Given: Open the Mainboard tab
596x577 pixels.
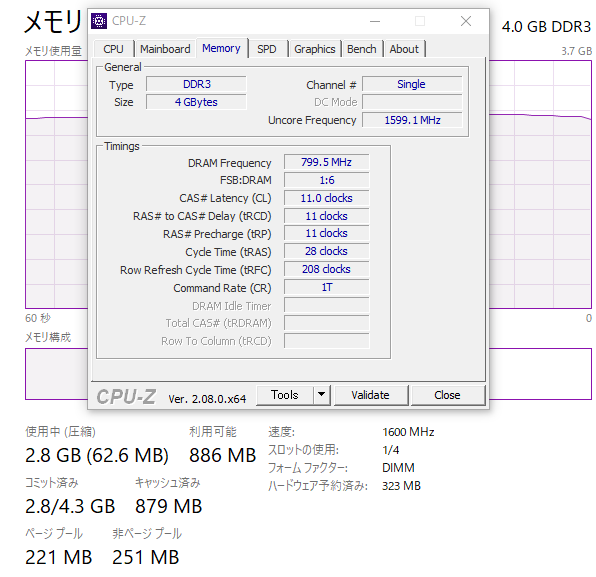Looking at the screenshot, I should click(x=165, y=49).
